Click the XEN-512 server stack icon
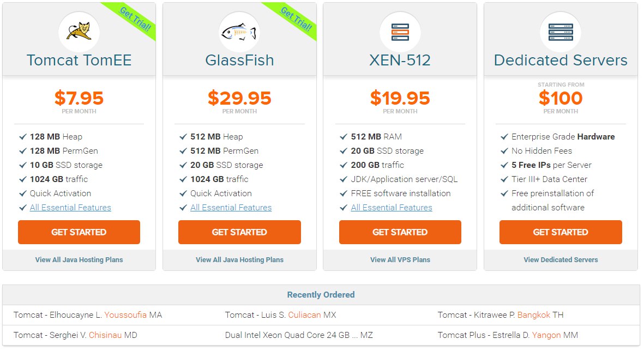The height and width of the screenshot is (351, 644). (x=400, y=32)
